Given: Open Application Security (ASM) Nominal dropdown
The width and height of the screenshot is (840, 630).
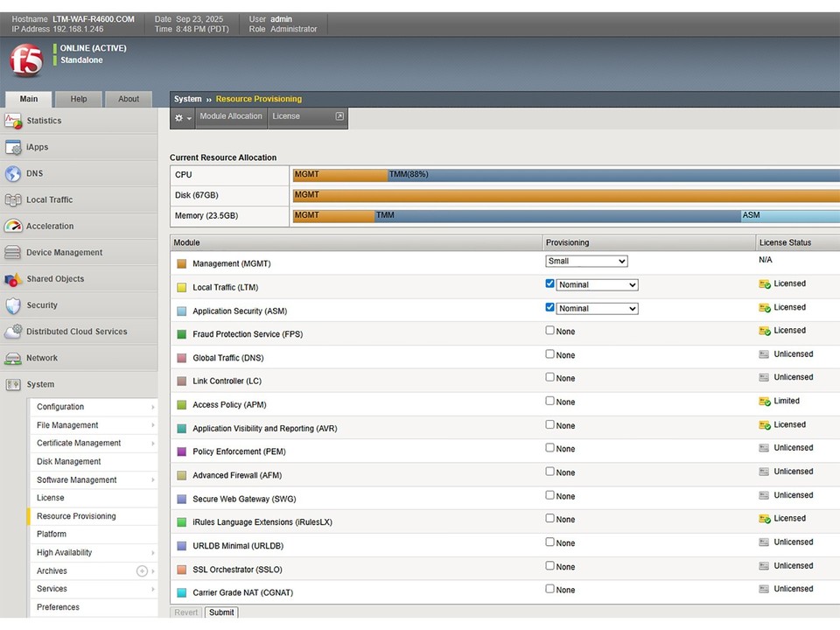Looking at the screenshot, I should [x=597, y=308].
